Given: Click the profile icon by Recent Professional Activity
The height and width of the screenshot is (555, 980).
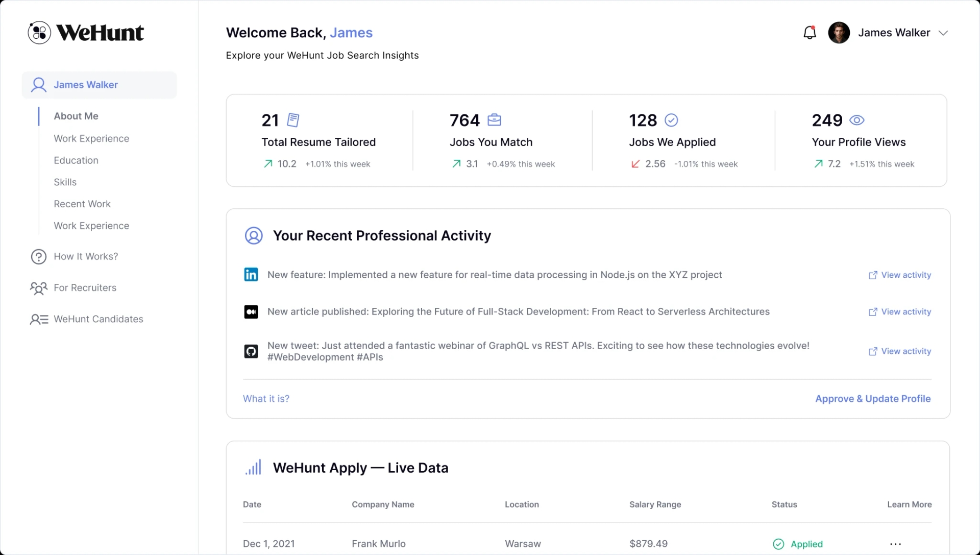Looking at the screenshot, I should 254,236.
